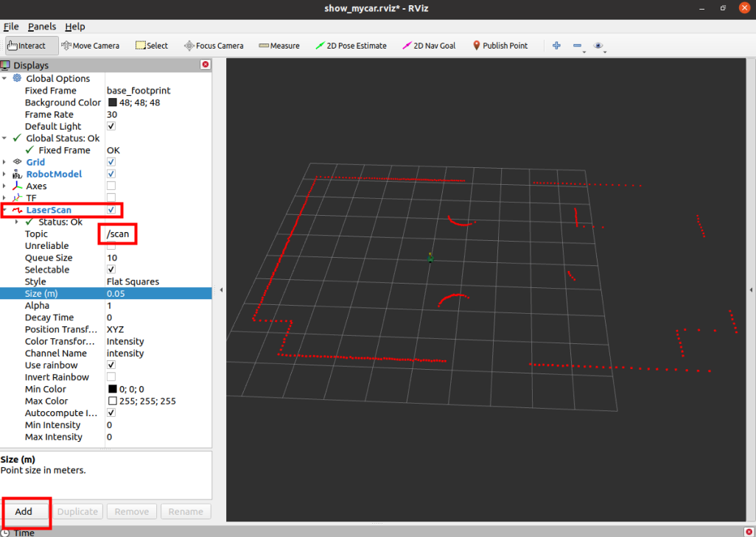Click the blue plus add-tool icon
756x537 pixels.
pyautogui.click(x=556, y=46)
